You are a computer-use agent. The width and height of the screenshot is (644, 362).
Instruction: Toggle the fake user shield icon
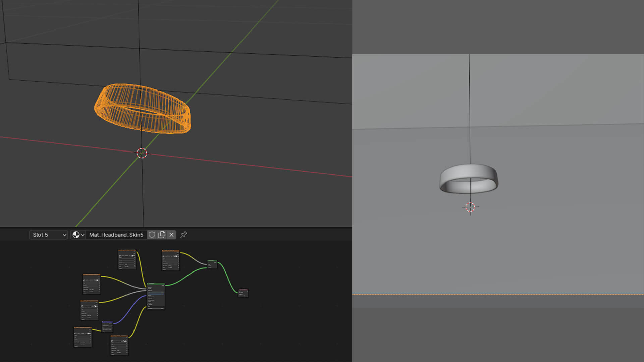click(152, 235)
